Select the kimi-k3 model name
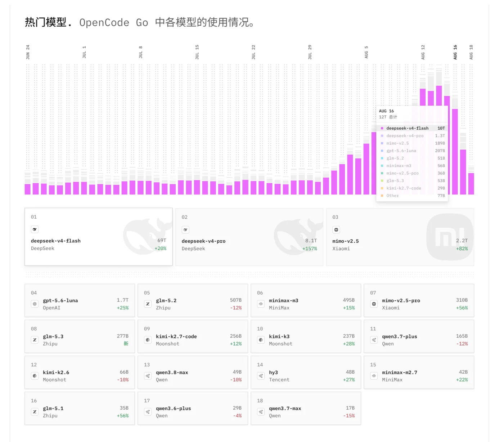The image size is (504, 442). [279, 336]
